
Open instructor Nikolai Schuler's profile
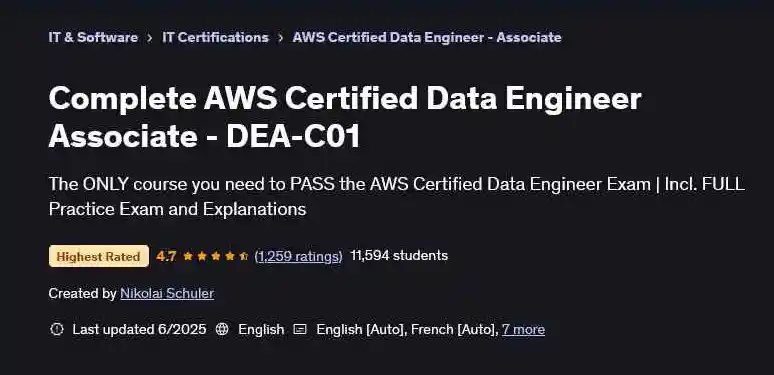[x=167, y=294]
